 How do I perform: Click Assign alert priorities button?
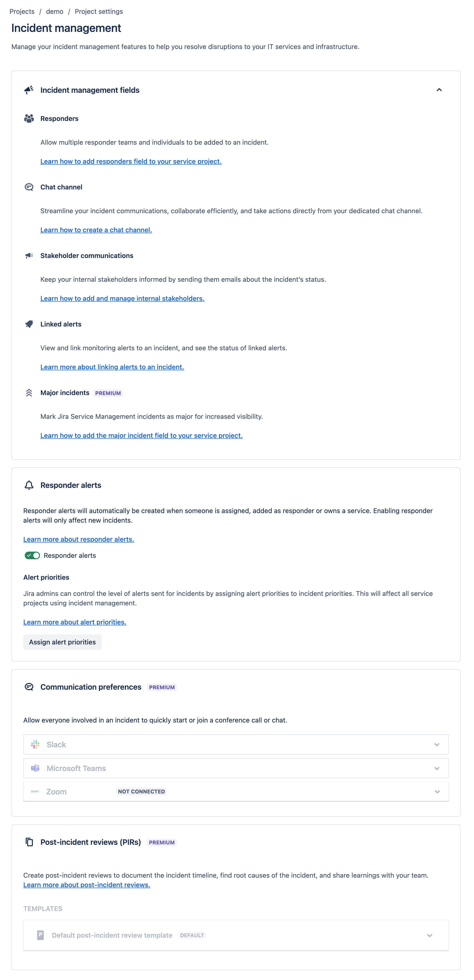(62, 642)
